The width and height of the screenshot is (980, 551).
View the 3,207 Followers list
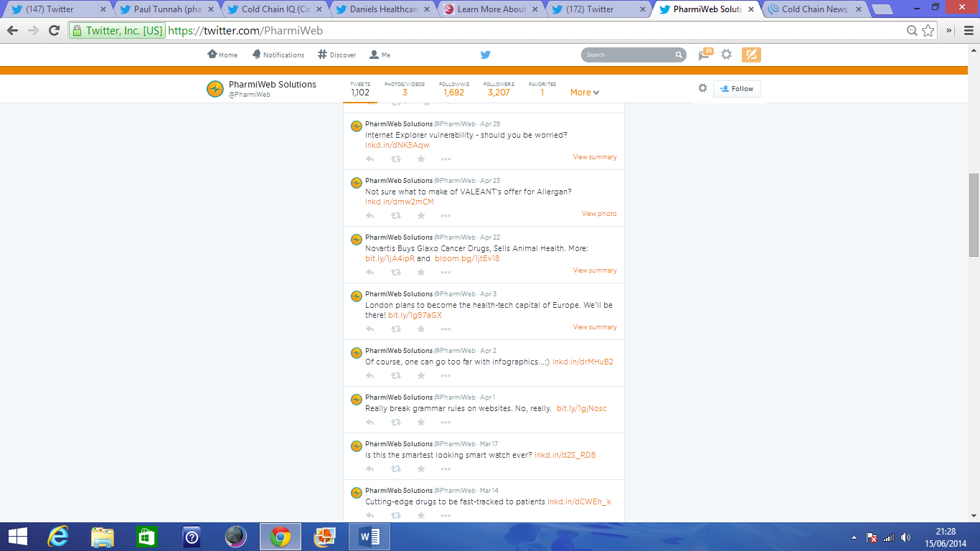click(499, 89)
